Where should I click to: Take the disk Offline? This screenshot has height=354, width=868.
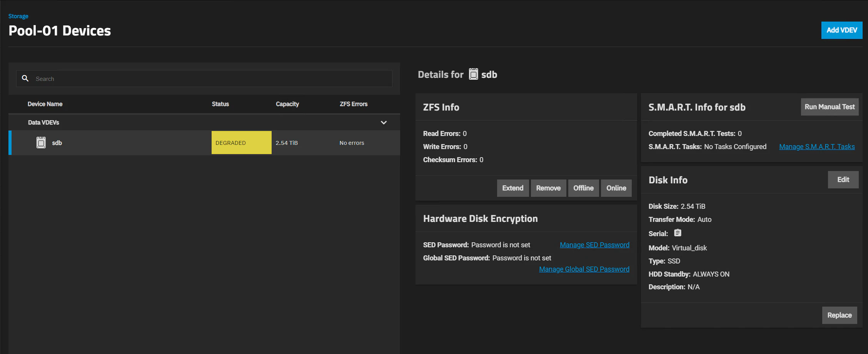click(583, 188)
